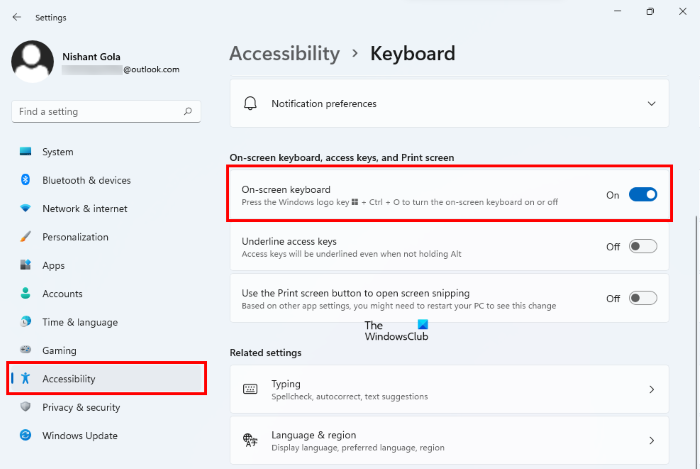Viewport: 700px width, 469px height.
Task: Click the System monitor icon in sidebar
Action: (26, 152)
